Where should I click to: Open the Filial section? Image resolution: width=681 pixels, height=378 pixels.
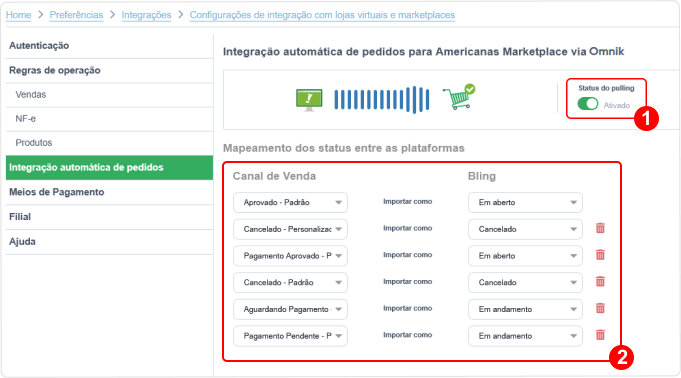pyautogui.click(x=109, y=217)
